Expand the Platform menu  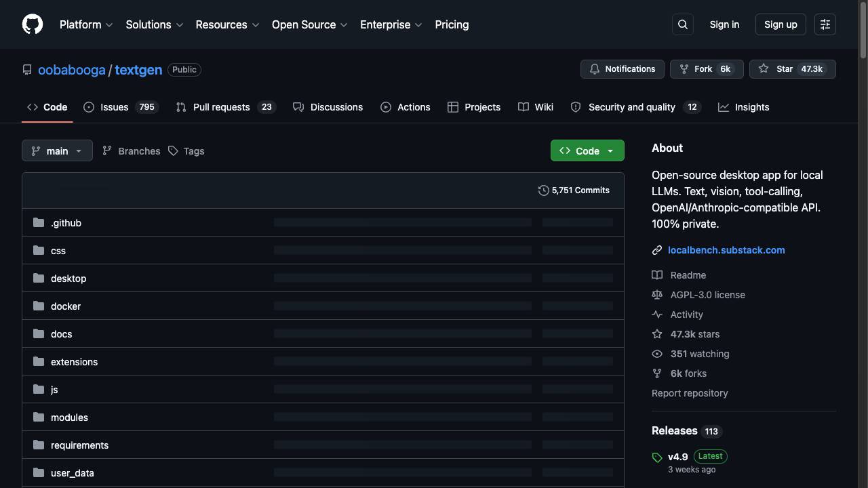point(86,24)
